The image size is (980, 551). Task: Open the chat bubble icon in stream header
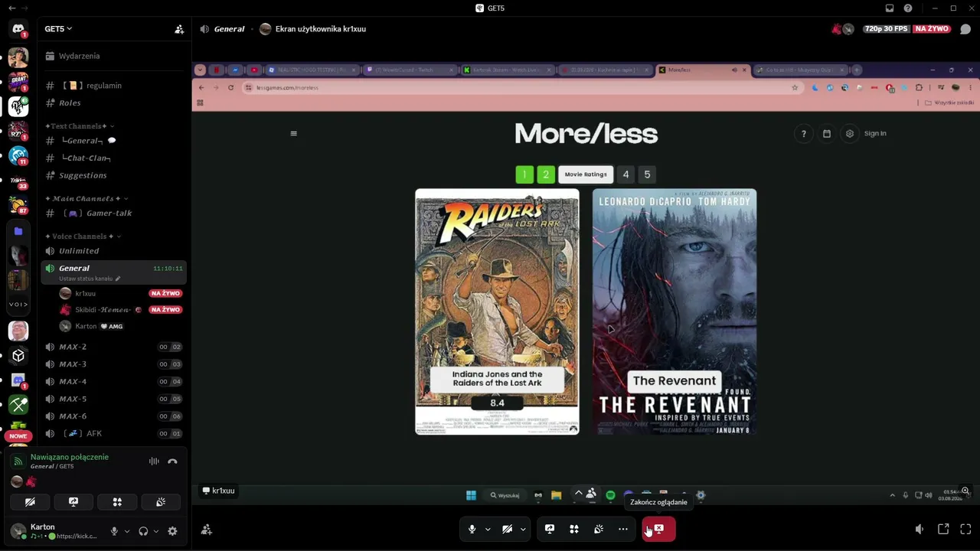pyautogui.click(x=965, y=29)
